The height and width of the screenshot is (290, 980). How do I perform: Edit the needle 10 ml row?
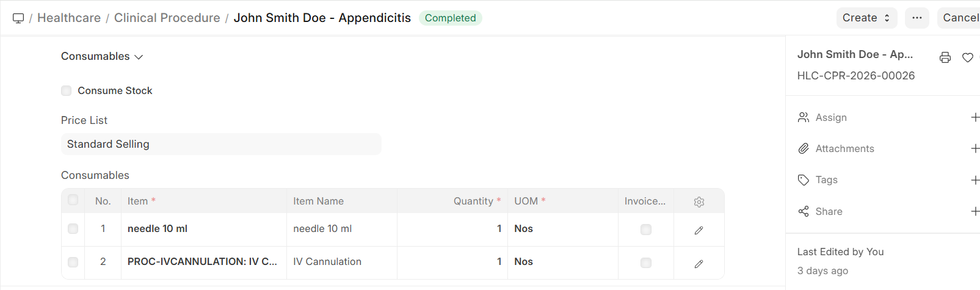coord(699,230)
